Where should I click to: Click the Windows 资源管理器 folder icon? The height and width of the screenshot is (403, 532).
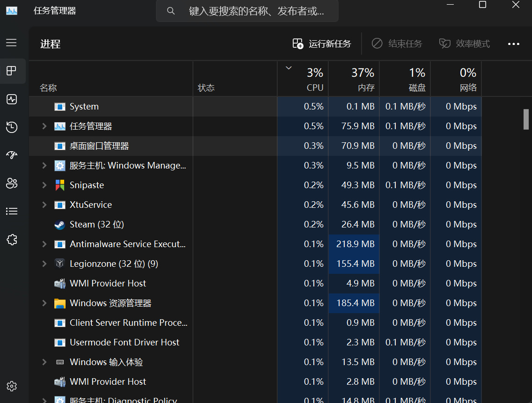pos(60,303)
